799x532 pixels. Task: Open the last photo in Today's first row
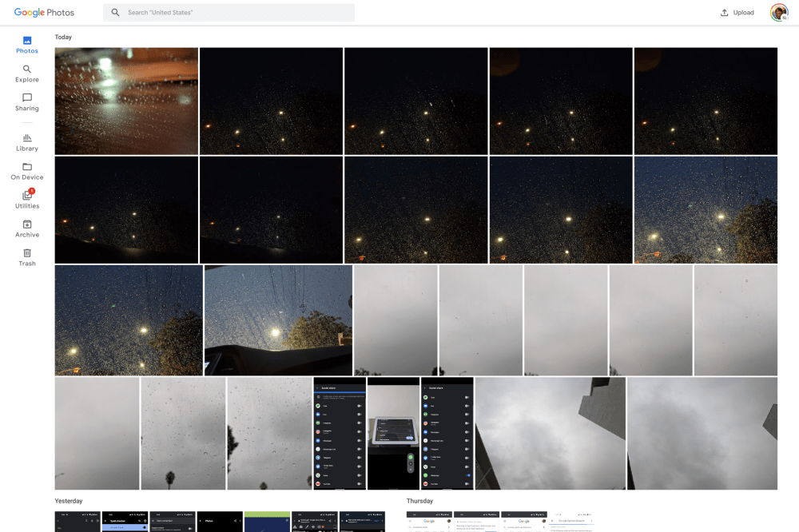pyautogui.click(x=706, y=101)
